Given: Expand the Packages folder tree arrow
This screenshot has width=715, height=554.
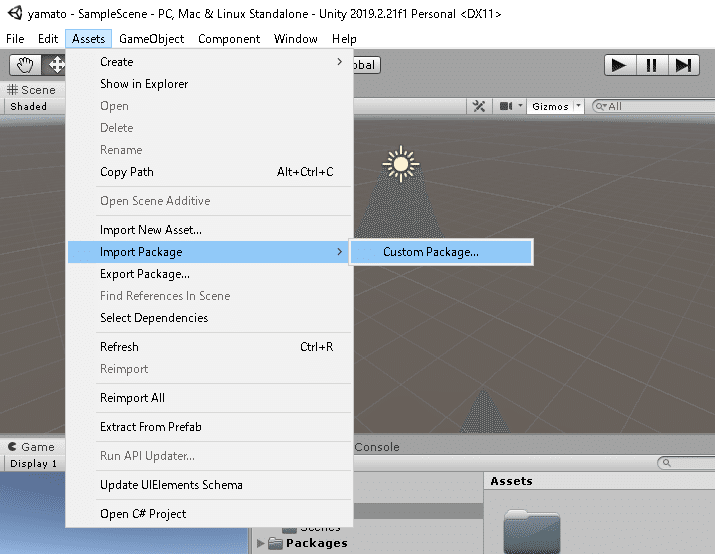Looking at the screenshot, I should pyautogui.click(x=261, y=543).
